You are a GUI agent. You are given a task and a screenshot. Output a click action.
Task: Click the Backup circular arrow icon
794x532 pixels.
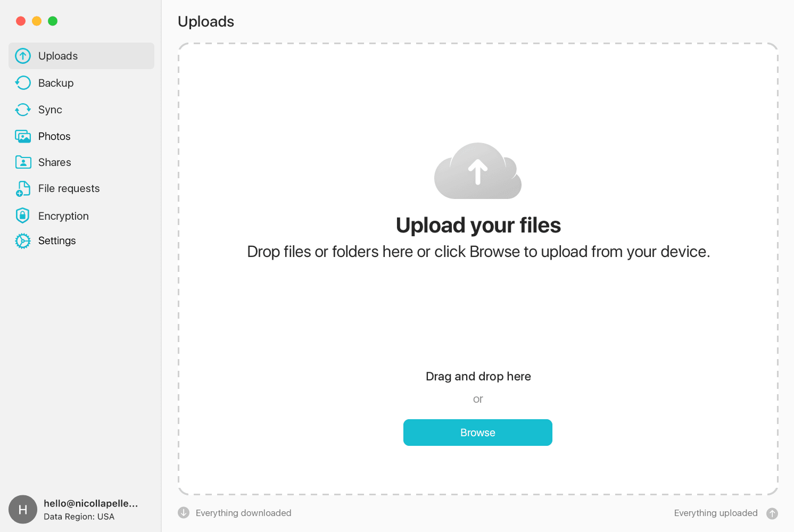[x=23, y=83]
